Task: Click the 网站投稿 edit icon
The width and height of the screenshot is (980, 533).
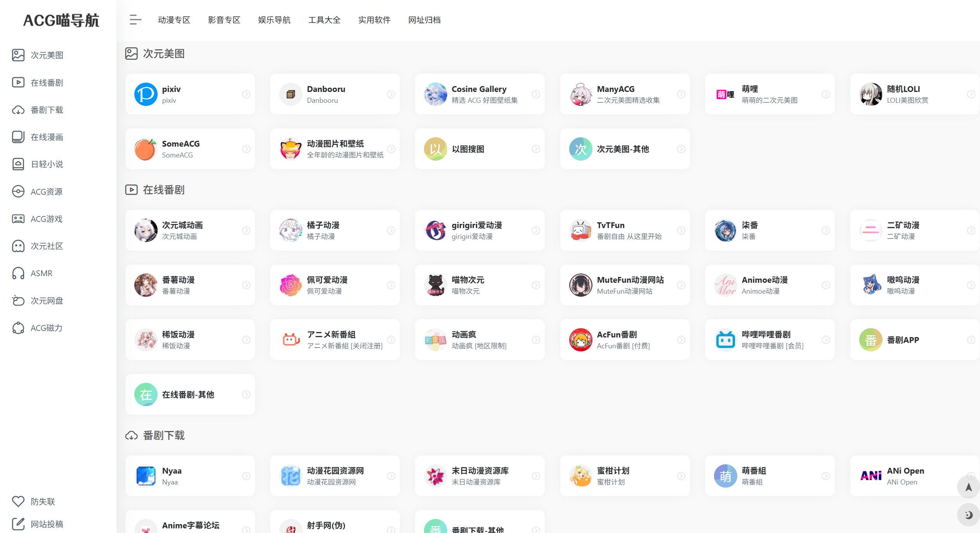Action: 18,524
